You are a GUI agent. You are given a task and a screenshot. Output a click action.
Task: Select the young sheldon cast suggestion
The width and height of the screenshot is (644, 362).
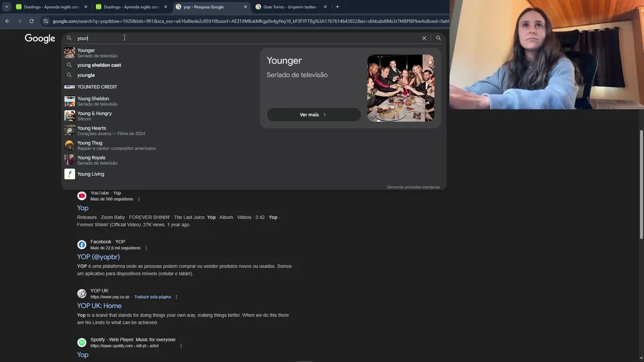click(160, 65)
